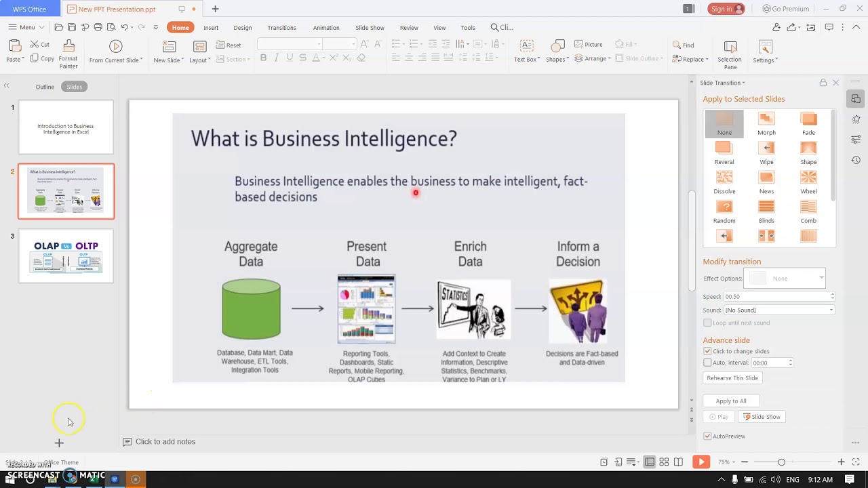Choose the Reveal transition
This screenshot has height=488, width=868.
click(x=724, y=153)
